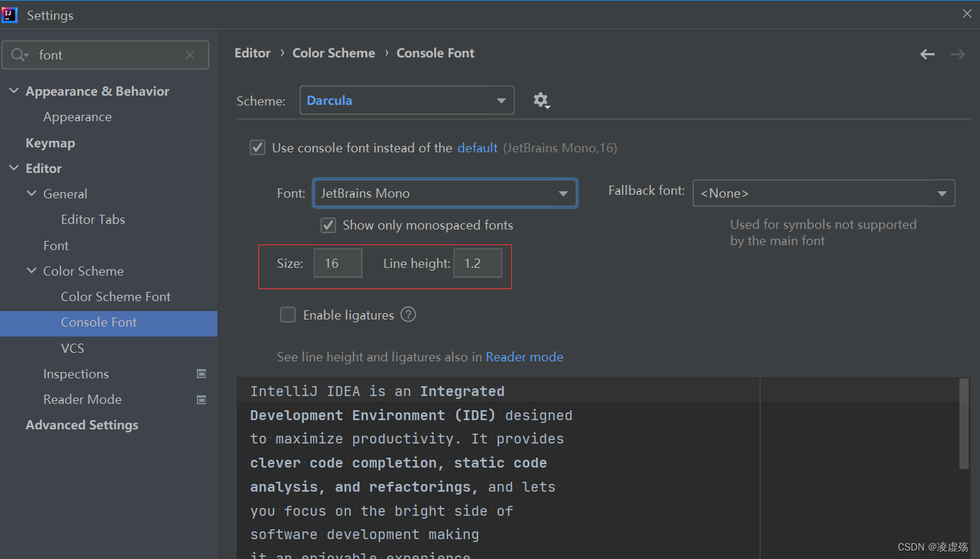
Task: Click the preview pane vertical scrollbar
Action: (x=964, y=424)
